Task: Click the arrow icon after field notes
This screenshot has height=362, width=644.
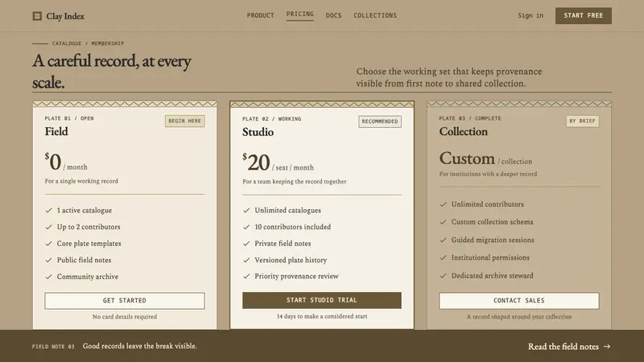Action: (607, 347)
